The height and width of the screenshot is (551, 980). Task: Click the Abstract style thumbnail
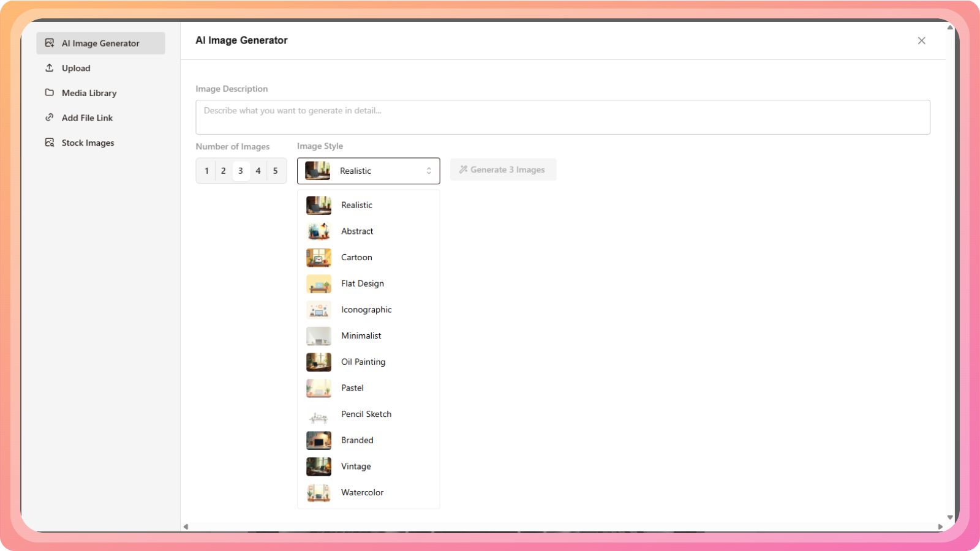coord(318,231)
